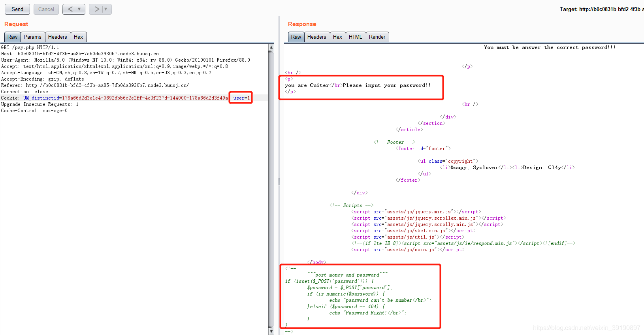Viewport: 644px width, 335px height.
Task: Click the 'post money and password' comment
Action: pos(348,275)
